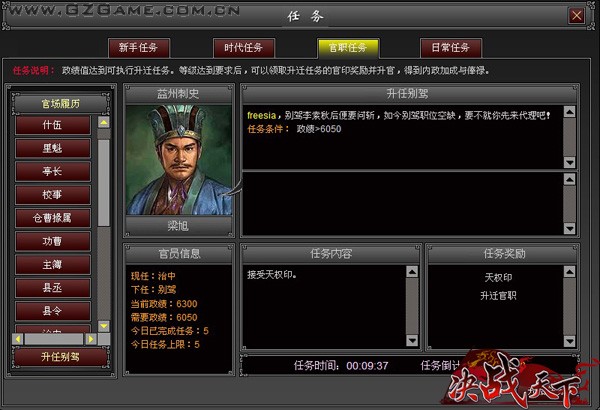The image size is (600, 410).
Task: Select the 什伍 rank button
Action: [53, 125]
